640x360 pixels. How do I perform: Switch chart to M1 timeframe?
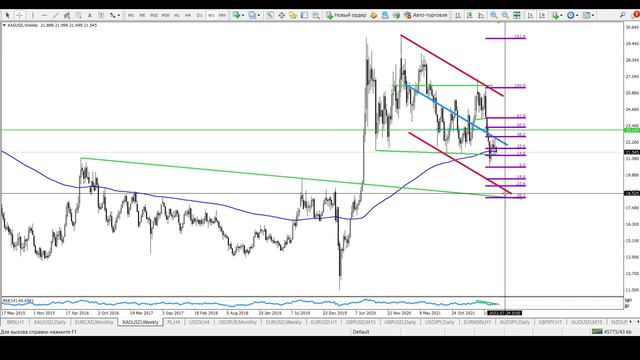(131, 15)
